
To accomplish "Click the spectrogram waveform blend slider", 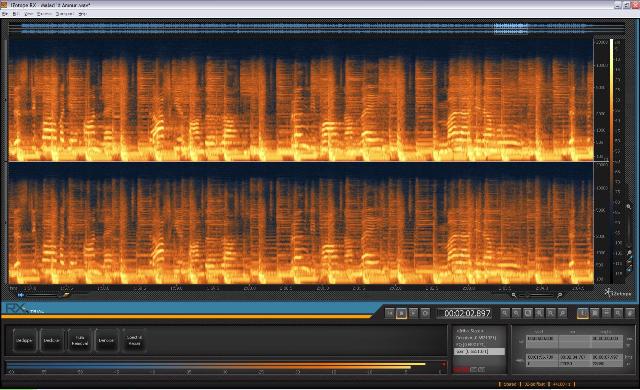I will coord(45,295).
